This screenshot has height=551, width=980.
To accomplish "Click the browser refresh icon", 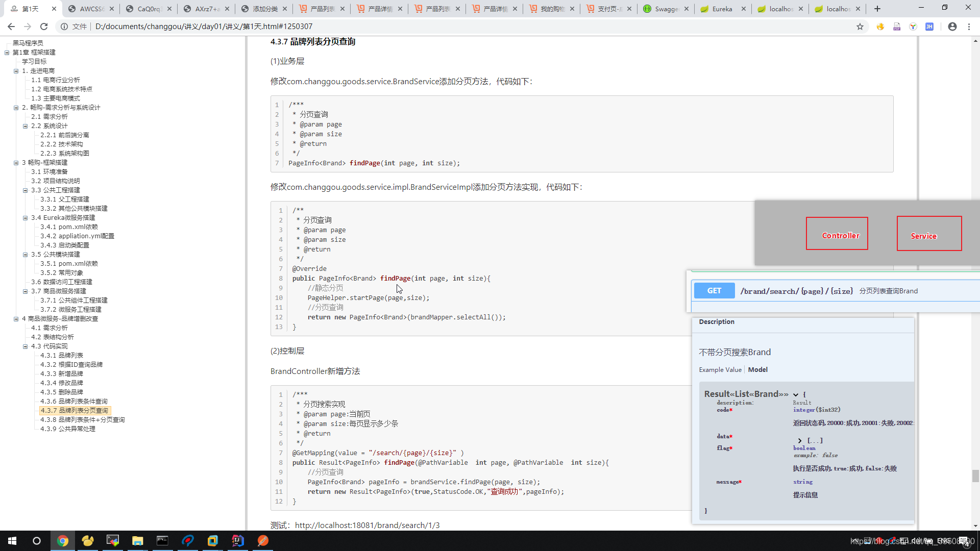I will point(43,26).
